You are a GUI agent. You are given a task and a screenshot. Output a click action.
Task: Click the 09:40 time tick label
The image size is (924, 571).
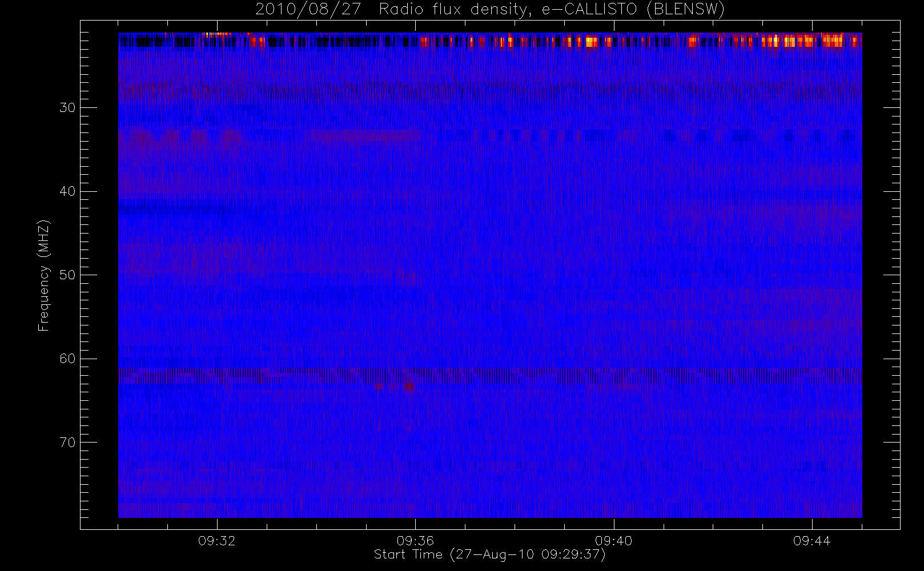613,541
